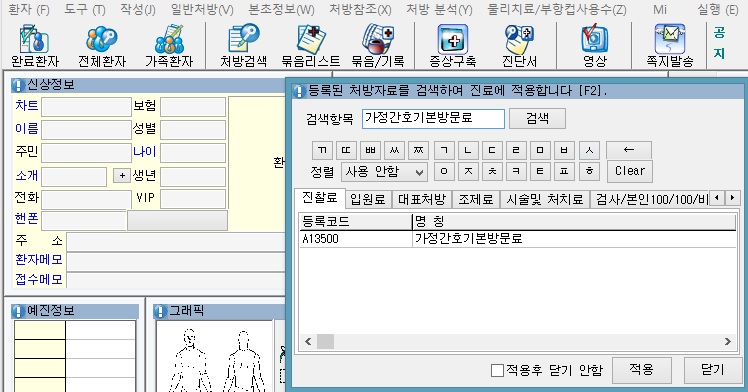Expand the 정렬 sort dropdown
This screenshot has width=748, height=392.
tap(384, 172)
